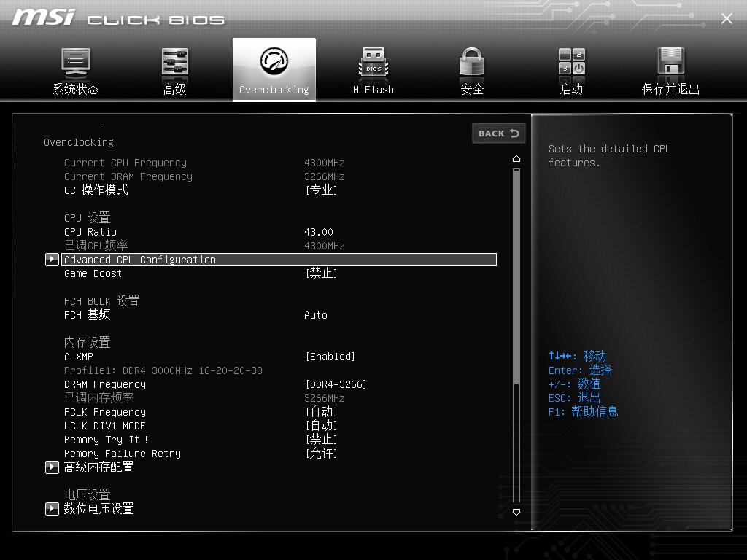Open the M-Flash BIOS update icon
The image size is (747, 560).
point(373,69)
